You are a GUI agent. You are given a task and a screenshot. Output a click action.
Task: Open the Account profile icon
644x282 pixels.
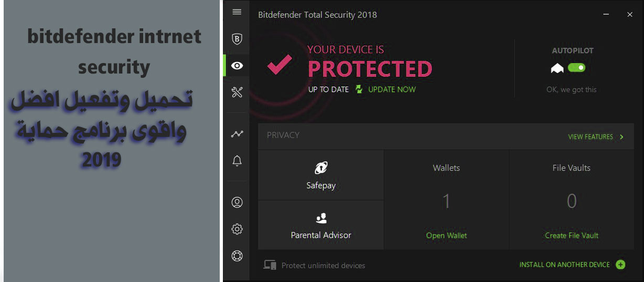[237, 202]
